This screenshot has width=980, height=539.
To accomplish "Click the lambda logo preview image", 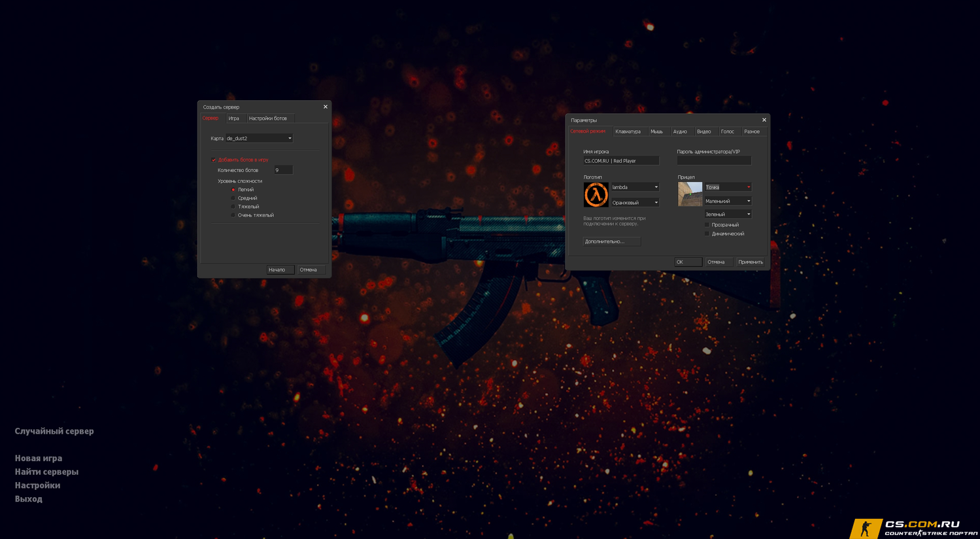I will point(596,195).
